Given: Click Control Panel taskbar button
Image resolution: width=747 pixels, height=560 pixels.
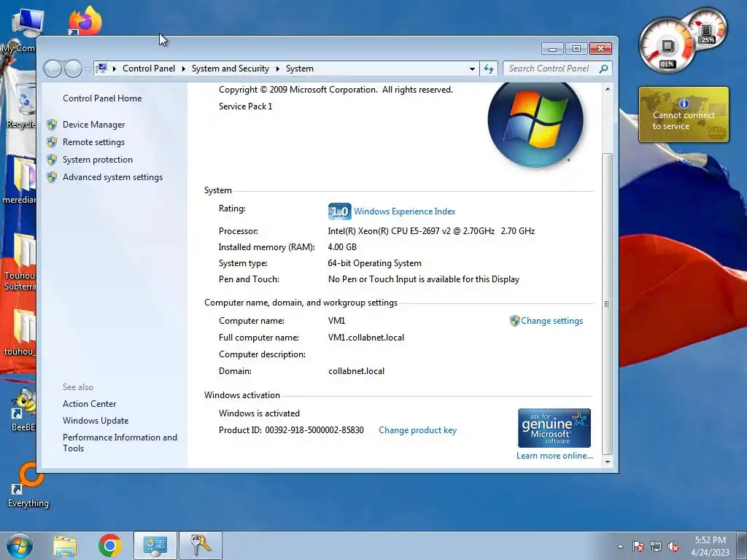Looking at the screenshot, I should 155,545.
